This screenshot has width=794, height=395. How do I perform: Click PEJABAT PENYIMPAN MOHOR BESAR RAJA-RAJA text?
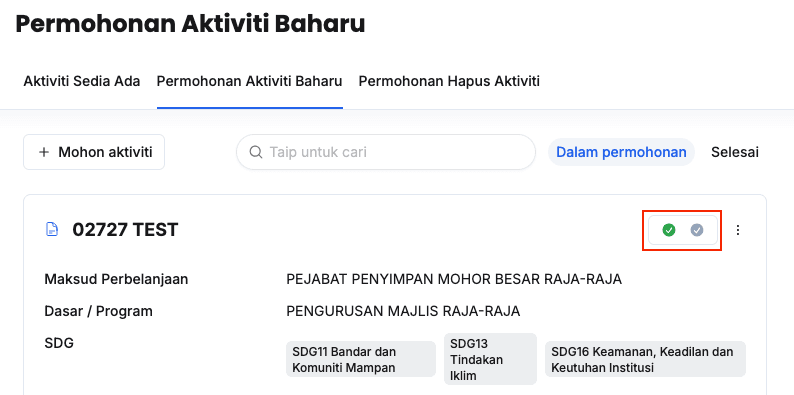[x=454, y=279]
